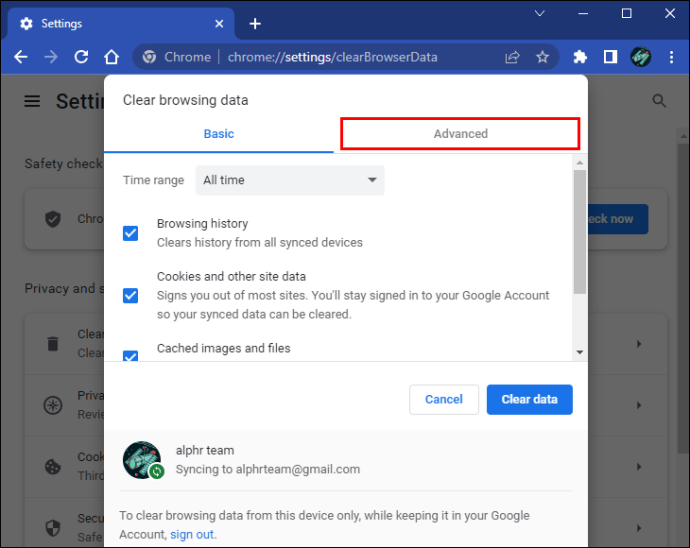Click the trash icon for clear data
690x548 pixels.
click(x=53, y=343)
